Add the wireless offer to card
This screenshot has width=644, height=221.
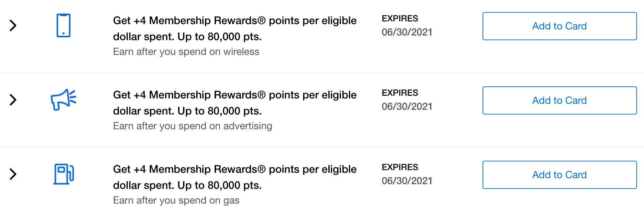[x=559, y=26]
